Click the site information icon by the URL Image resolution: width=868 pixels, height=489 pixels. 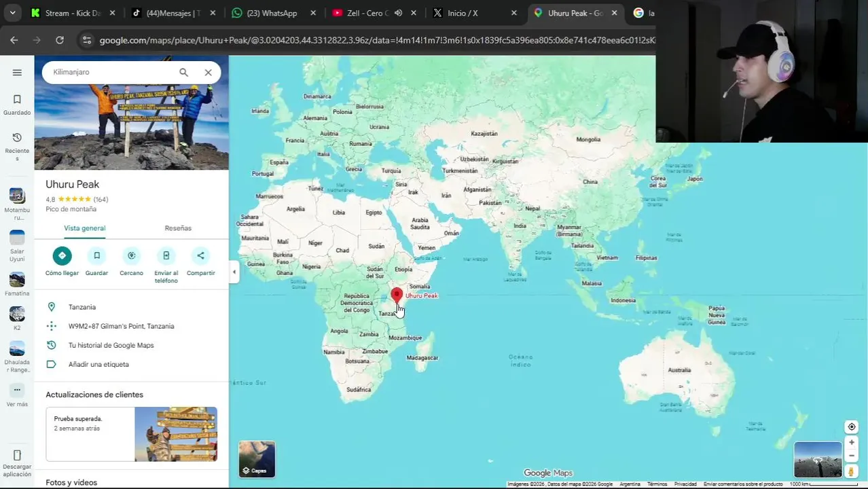click(x=86, y=40)
